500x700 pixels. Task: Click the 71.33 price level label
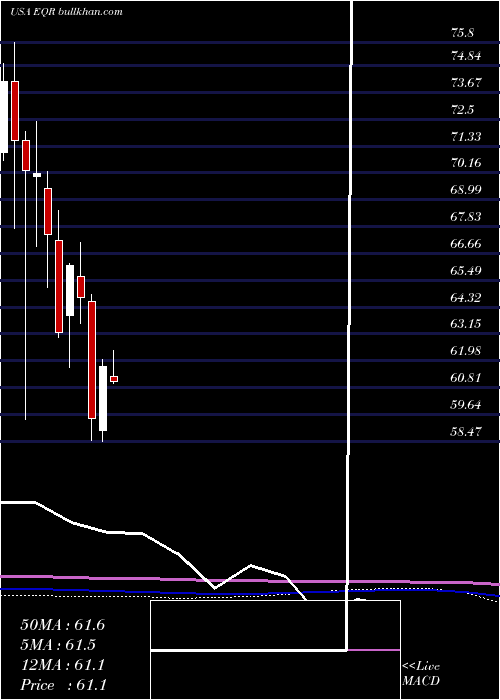pos(466,136)
